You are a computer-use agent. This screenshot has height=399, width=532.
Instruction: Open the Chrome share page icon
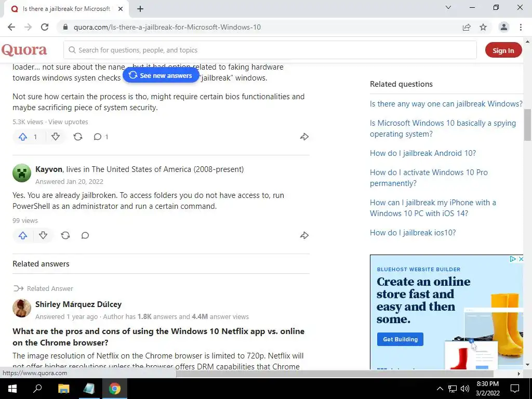467,27
